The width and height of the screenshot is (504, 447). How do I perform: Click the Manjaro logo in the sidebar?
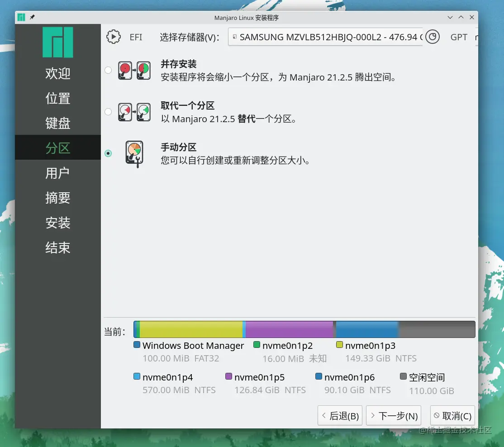tap(58, 42)
